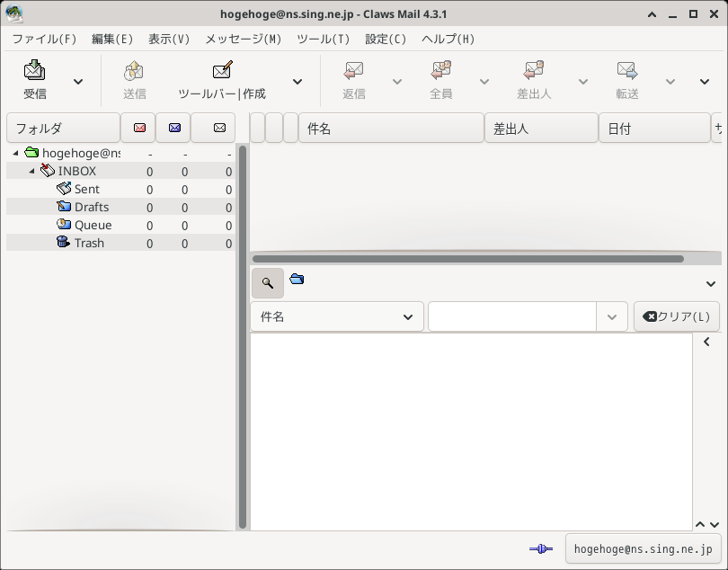Click the message list horizontal scrollbar
728x570 pixels.
[x=468, y=259]
